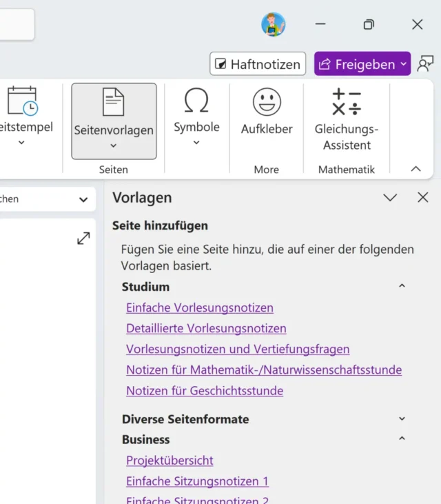Select Einfache Vorlesungsnotizen template
The image size is (441, 504).
(200, 308)
